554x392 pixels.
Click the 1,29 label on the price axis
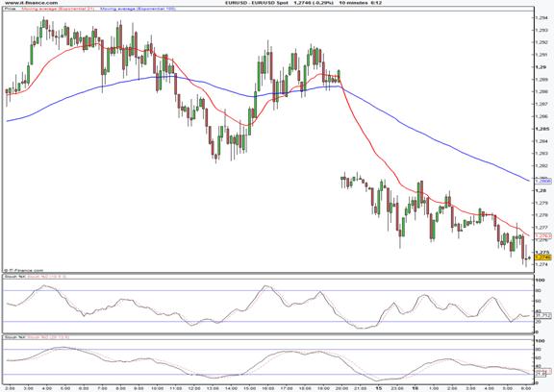[541, 67]
